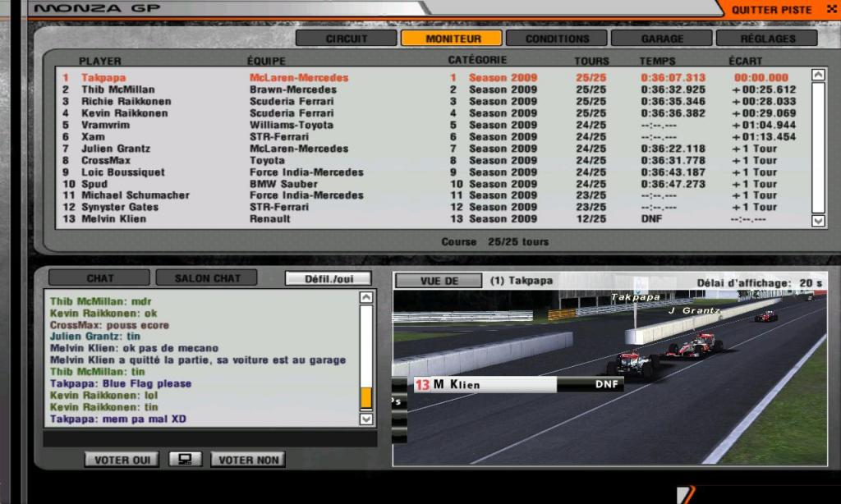Click chat message 'Takpapa: Blue Flag please'
This screenshot has width=841, height=504.
(x=121, y=383)
